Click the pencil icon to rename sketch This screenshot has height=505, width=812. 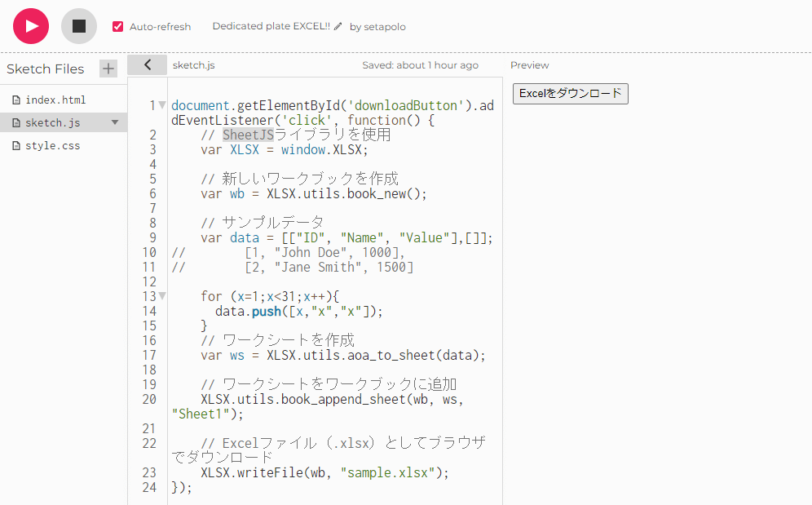click(338, 27)
